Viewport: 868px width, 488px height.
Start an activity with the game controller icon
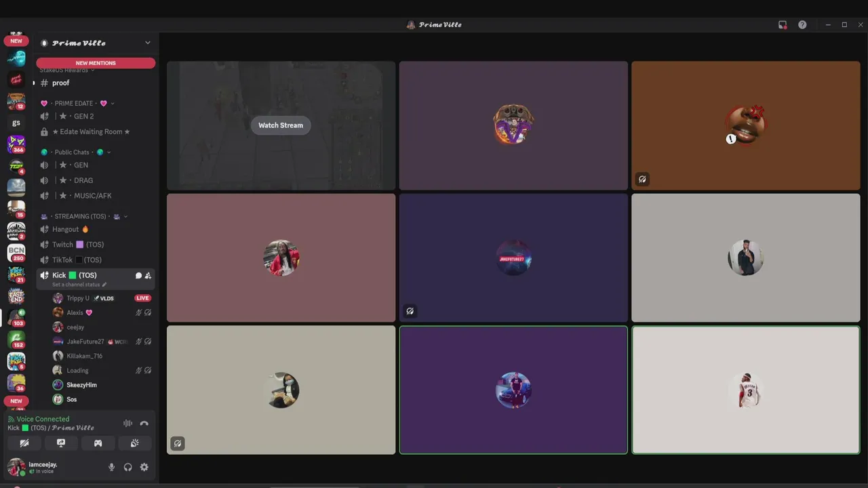tap(98, 443)
